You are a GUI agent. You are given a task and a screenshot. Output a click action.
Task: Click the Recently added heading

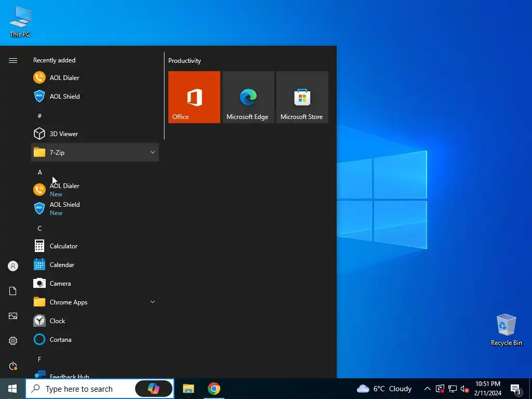pyautogui.click(x=54, y=60)
